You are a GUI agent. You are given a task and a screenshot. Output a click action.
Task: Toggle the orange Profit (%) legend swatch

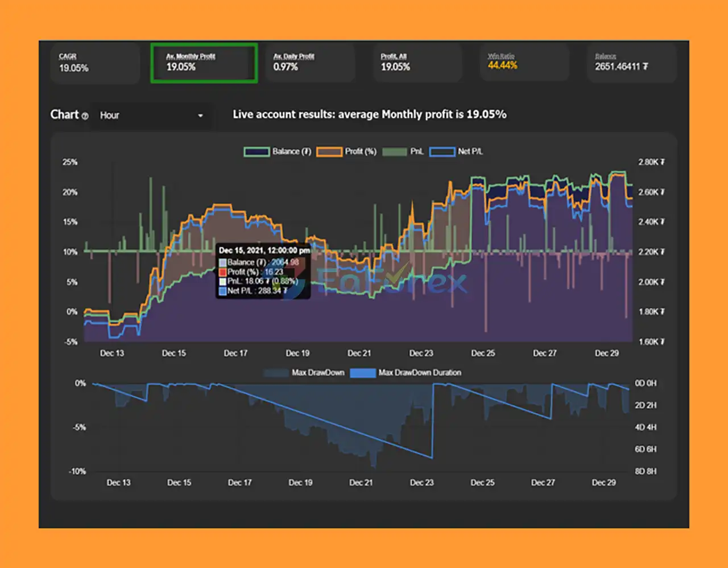click(x=329, y=151)
